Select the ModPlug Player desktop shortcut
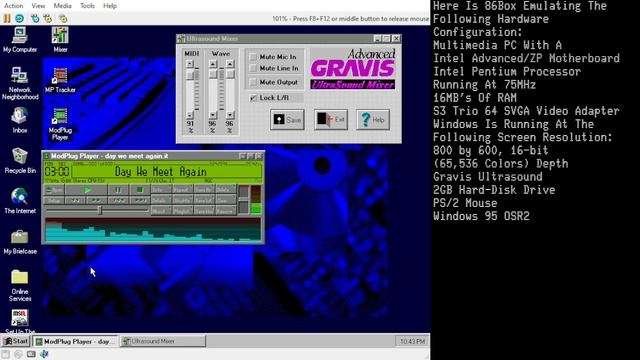This screenshot has width=640, height=360. (x=60, y=124)
